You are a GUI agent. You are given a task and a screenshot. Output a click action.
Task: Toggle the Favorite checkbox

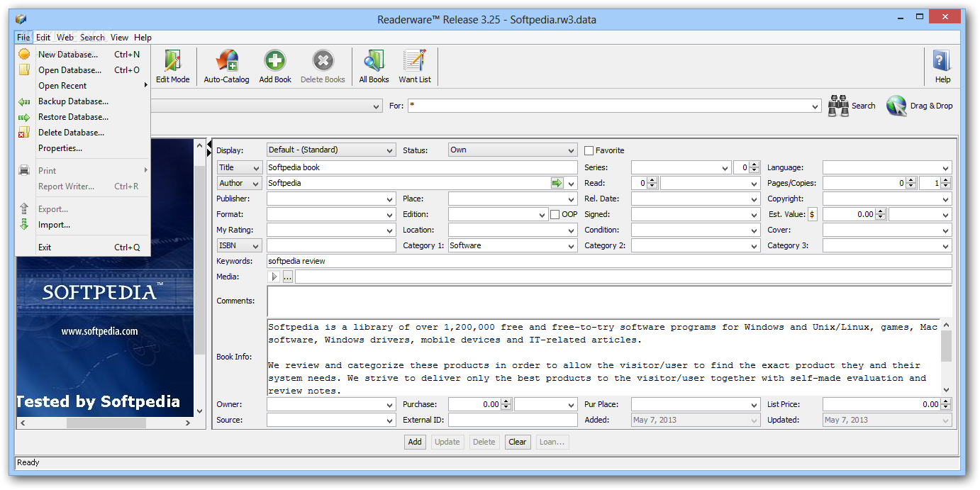(x=589, y=150)
